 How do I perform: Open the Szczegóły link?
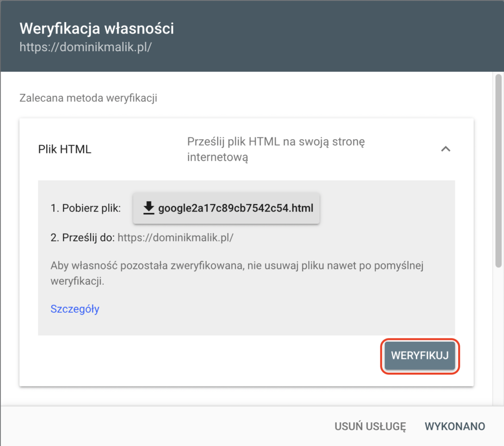pos(75,309)
